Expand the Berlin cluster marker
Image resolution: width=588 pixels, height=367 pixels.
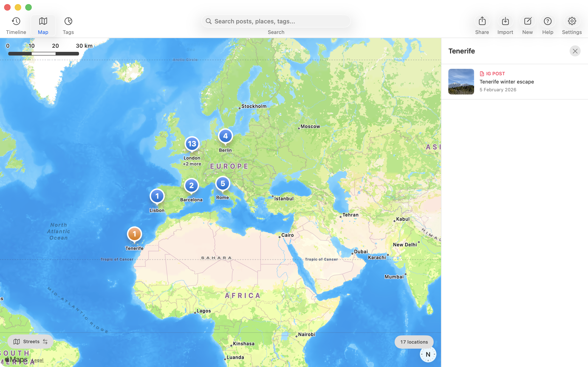226,136
